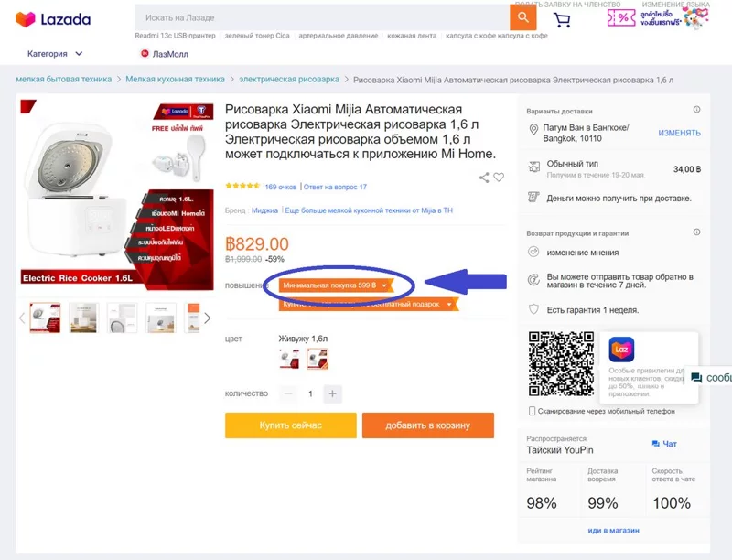This screenshot has height=560, width=732.
Task: Share product via share icon
Action: tap(484, 178)
